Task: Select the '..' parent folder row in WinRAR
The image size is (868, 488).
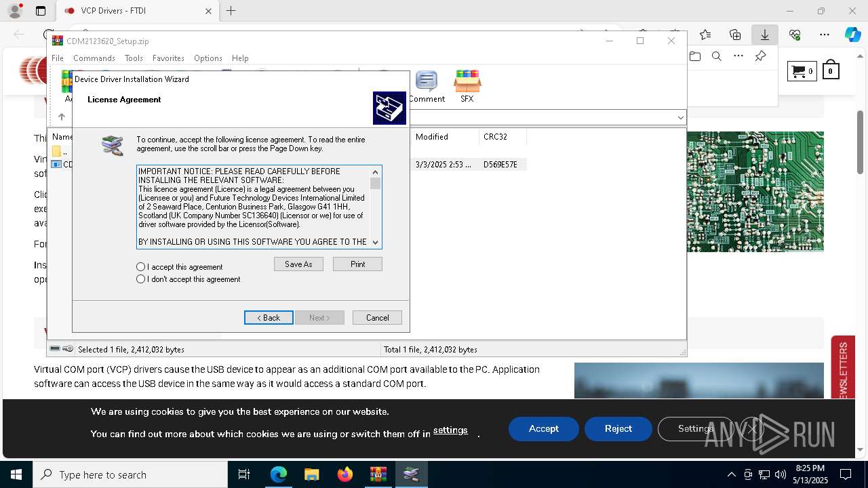Action: (60, 151)
